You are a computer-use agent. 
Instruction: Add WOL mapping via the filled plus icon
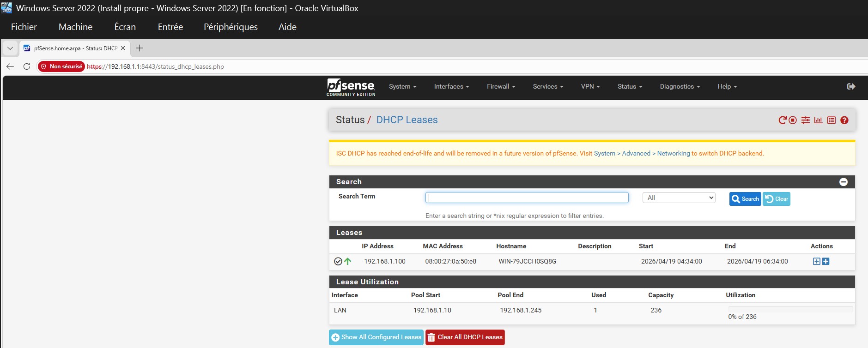pyautogui.click(x=826, y=261)
